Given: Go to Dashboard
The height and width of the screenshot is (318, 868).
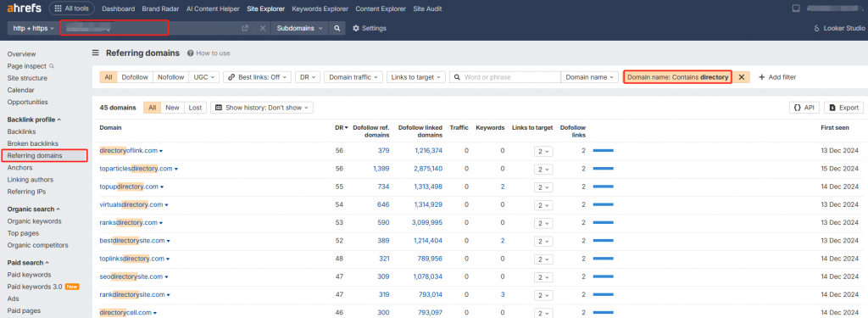Looking at the screenshot, I should click(x=119, y=8).
